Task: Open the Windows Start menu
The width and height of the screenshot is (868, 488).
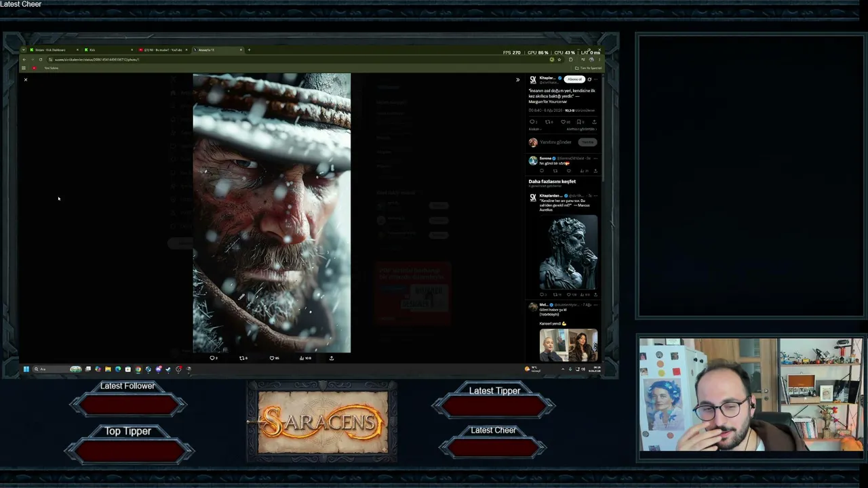Action: click(x=26, y=369)
